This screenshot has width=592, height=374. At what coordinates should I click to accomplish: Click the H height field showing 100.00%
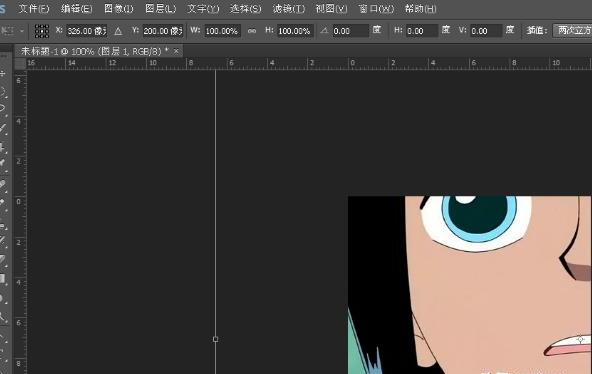295,31
